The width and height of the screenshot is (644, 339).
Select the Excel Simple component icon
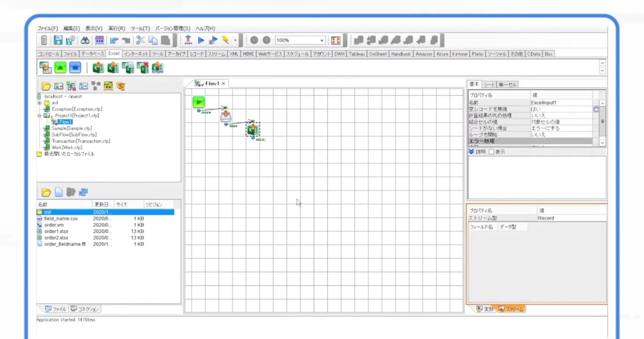click(157, 67)
